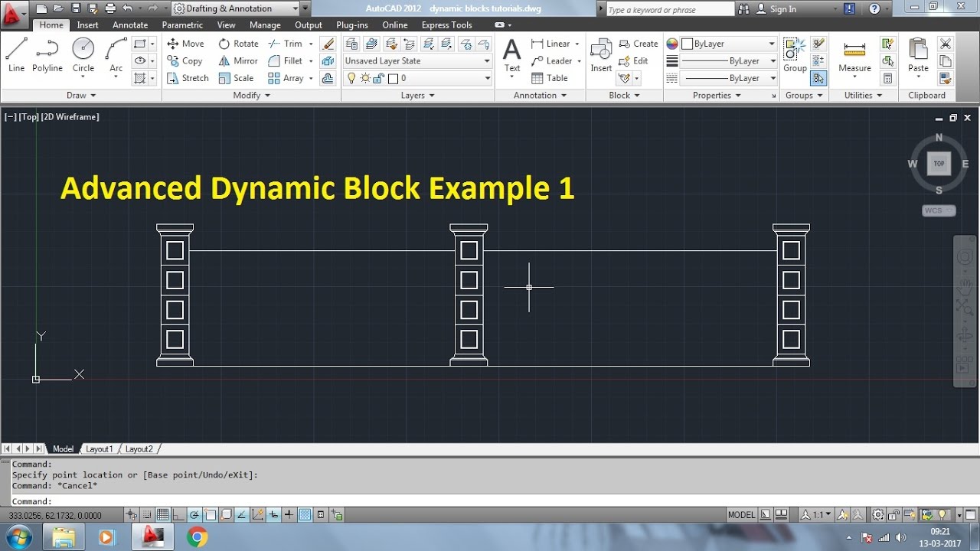The image size is (980, 551).
Task: Toggle Snap Mode in status bar
Action: pos(145,515)
